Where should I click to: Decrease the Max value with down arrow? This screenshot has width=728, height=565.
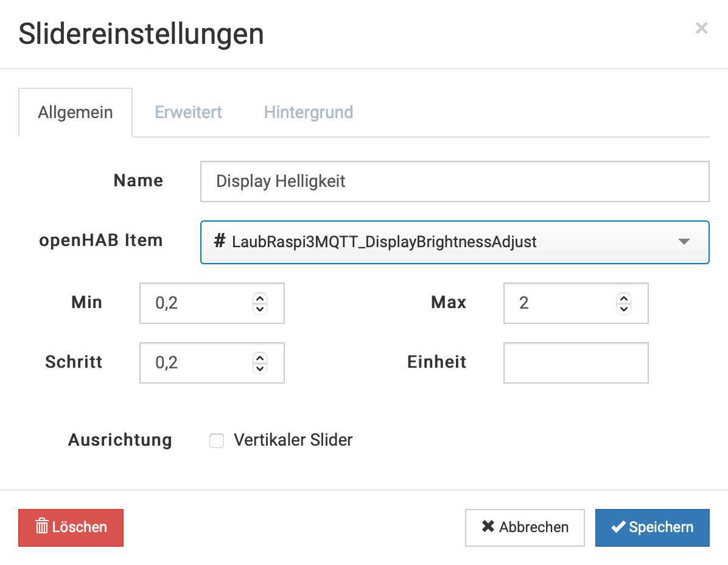pyautogui.click(x=623, y=308)
